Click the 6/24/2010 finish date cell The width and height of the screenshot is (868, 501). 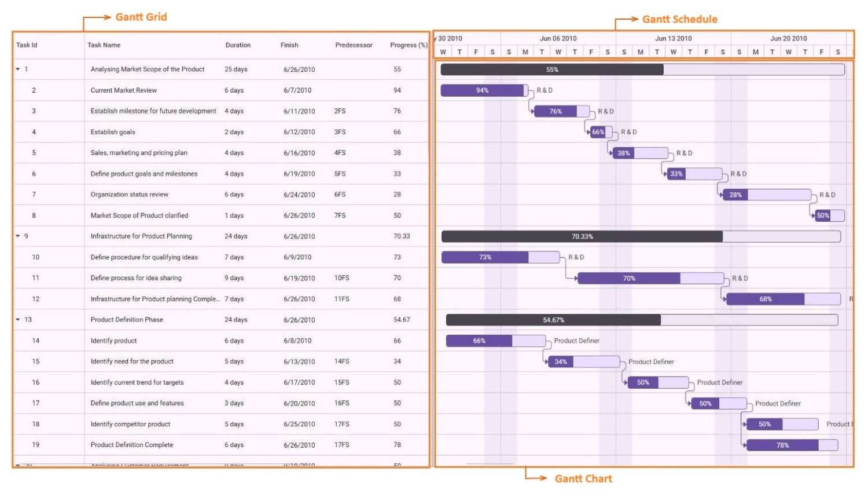pos(299,195)
